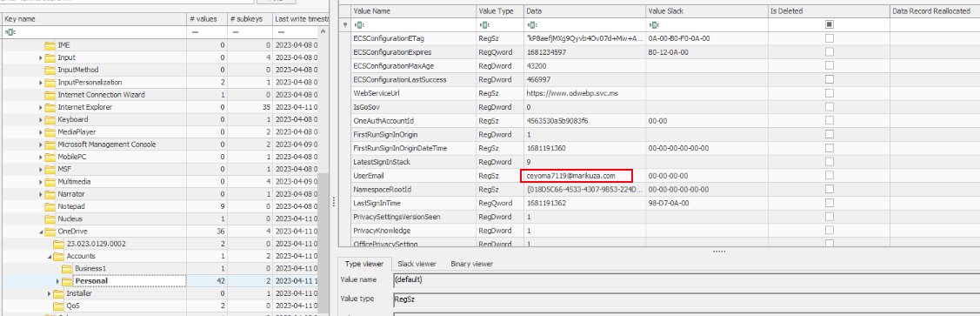Expand the Input tree node
This screenshot has height=316, width=980.
[41, 57]
